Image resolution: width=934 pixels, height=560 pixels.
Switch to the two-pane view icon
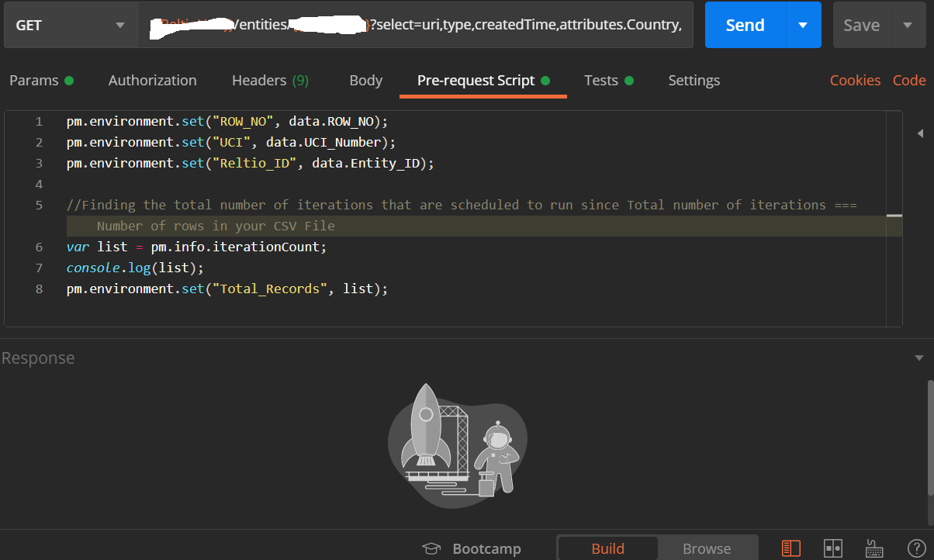click(x=833, y=548)
